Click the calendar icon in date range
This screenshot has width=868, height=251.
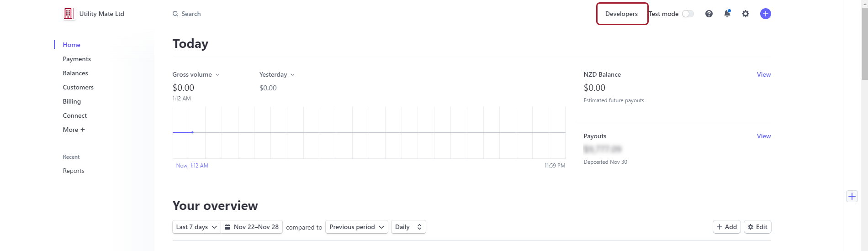pyautogui.click(x=228, y=227)
